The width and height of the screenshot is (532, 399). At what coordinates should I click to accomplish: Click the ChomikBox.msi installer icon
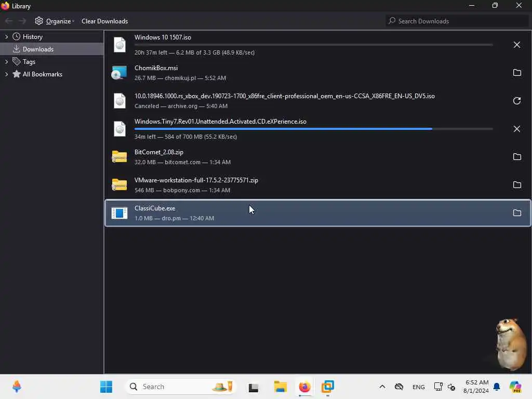(119, 73)
